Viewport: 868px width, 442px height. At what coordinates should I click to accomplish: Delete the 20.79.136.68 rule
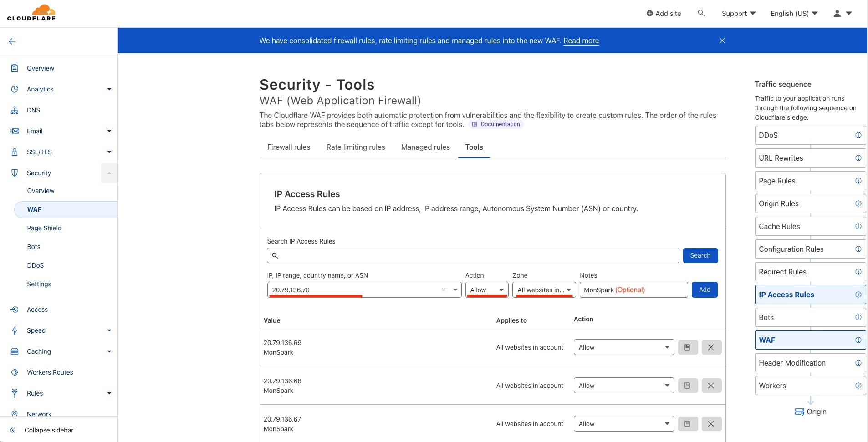(x=711, y=386)
